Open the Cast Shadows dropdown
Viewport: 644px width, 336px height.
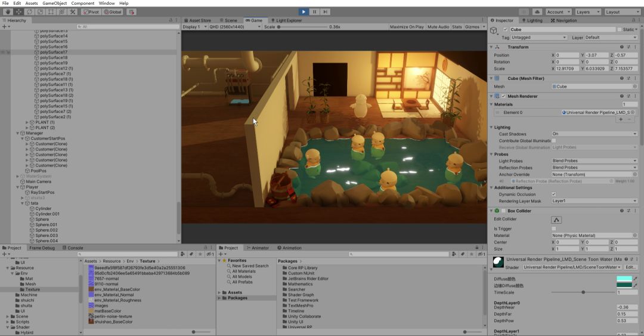pyautogui.click(x=594, y=134)
